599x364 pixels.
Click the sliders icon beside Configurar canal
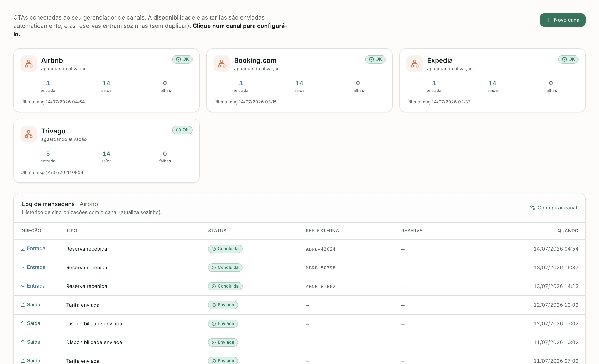point(532,208)
